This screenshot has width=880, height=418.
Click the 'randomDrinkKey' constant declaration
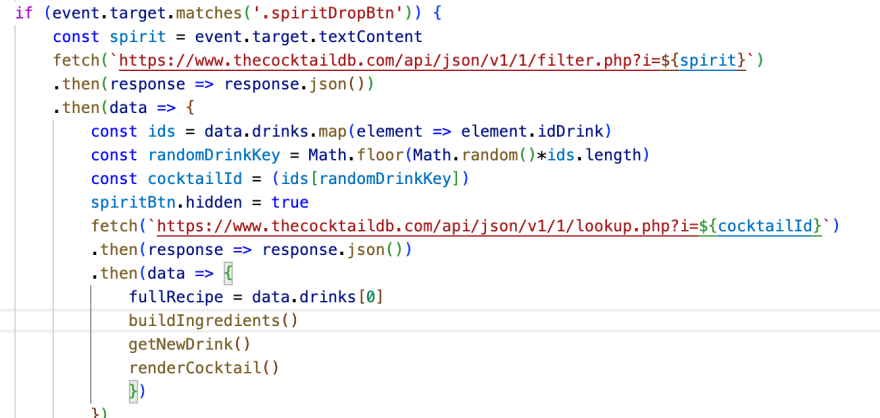pyautogui.click(x=213, y=155)
